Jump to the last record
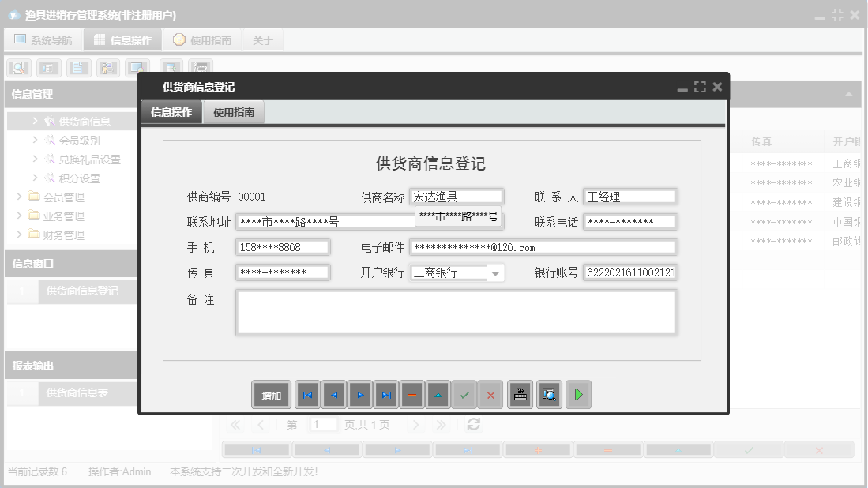 (385, 394)
